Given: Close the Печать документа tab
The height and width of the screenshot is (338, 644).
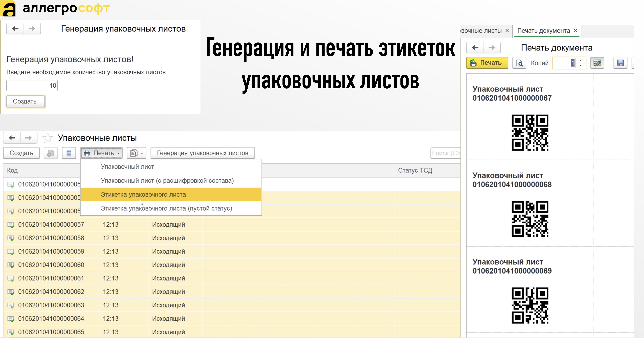Looking at the screenshot, I should [575, 31].
